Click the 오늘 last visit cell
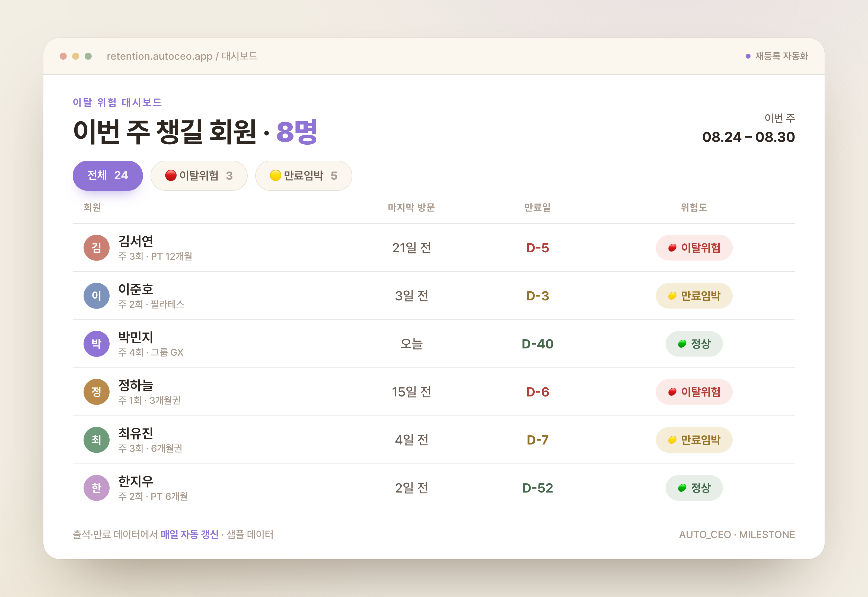The width and height of the screenshot is (868, 597). pyautogui.click(x=411, y=344)
